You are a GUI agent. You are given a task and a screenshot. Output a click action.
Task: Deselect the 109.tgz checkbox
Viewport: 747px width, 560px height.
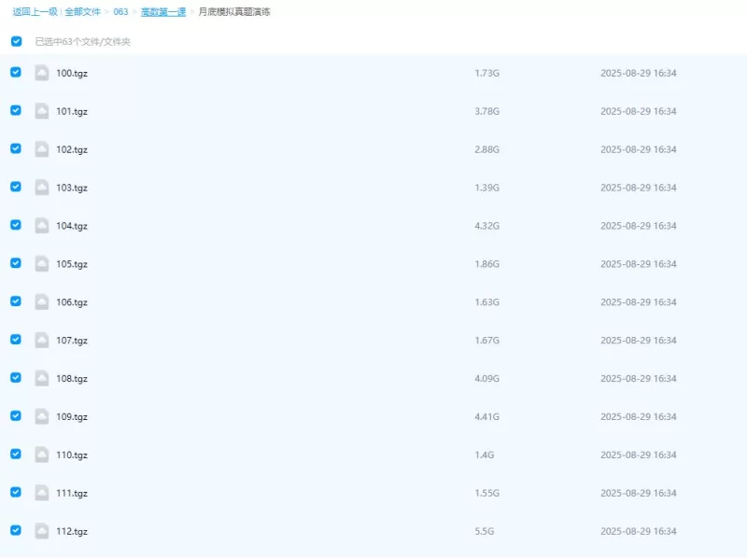(16, 415)
